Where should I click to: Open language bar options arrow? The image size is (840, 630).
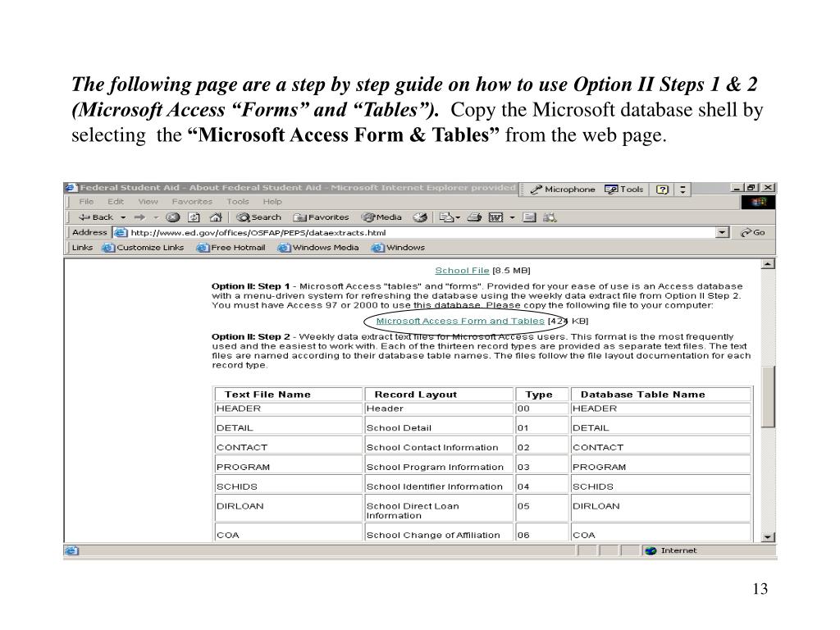pos(682,189)
